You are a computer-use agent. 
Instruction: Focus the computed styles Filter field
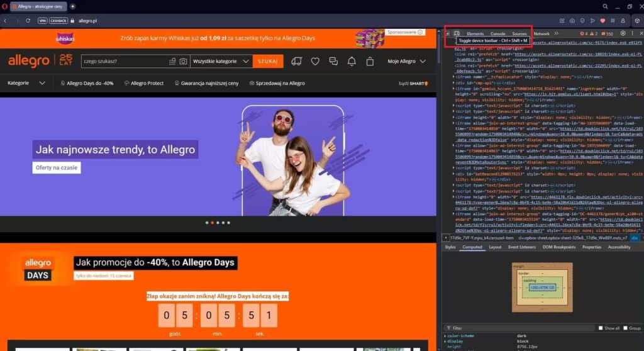pyautogui.click(x=519, y=328)
